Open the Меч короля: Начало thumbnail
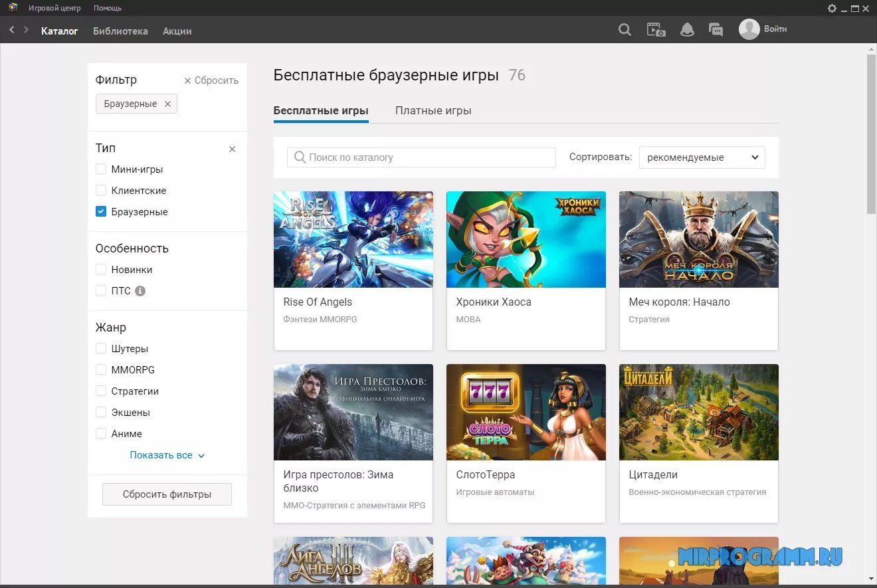Screen dimensions: 877x588 click(x=699, y=240)
